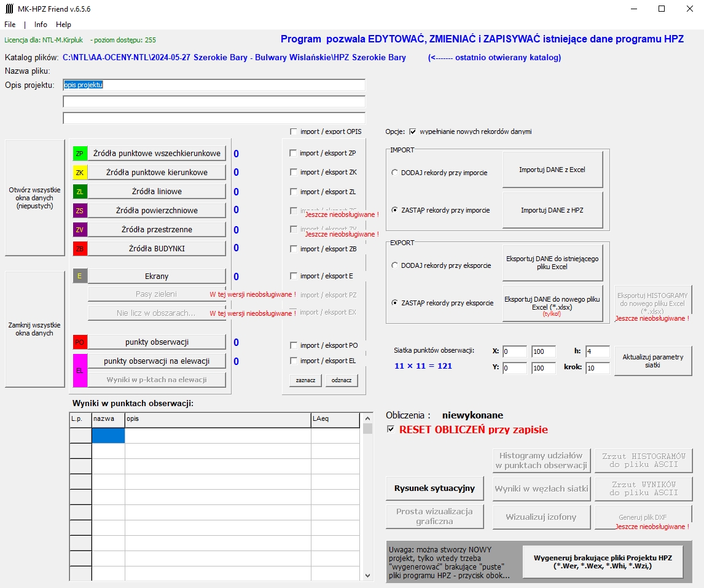
Task: Enable import / eksport ZP checkbox
Action: [293, 153]
